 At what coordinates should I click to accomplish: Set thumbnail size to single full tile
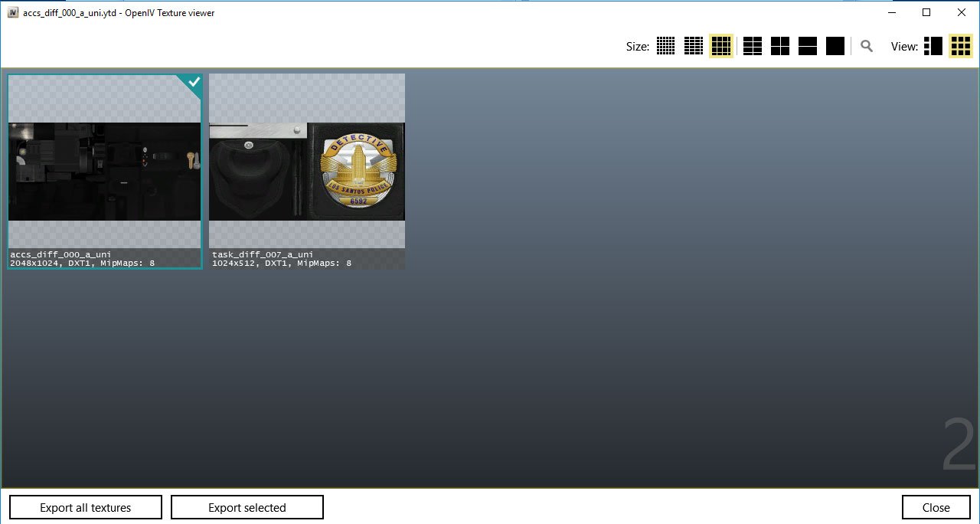(x=835, y=46)
